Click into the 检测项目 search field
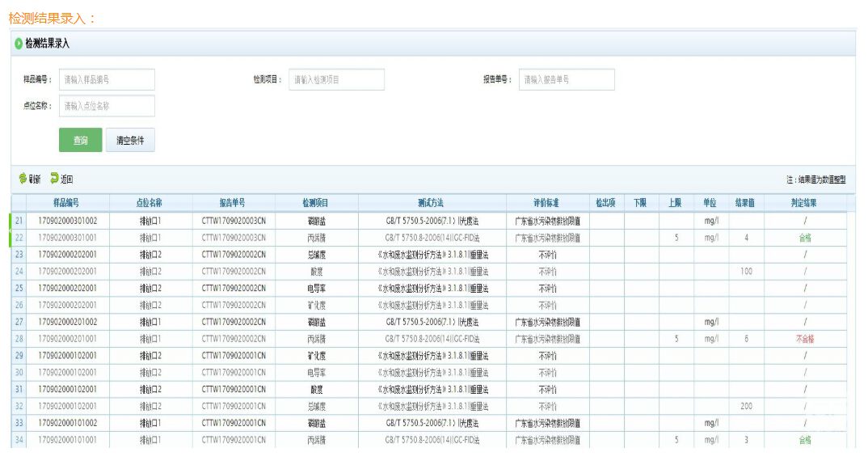The height and width of the screenshot is (469, 868). tap(336, 79)
